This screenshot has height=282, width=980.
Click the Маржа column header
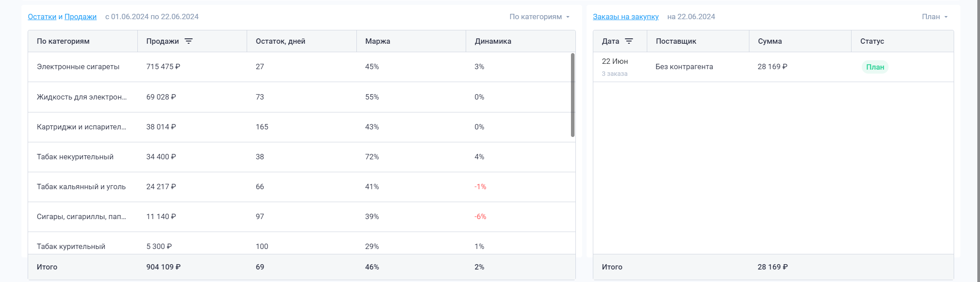(377, 41)
